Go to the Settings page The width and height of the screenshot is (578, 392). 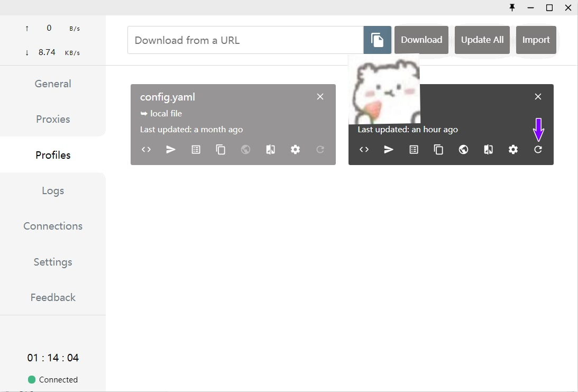(x=53, y=262)
